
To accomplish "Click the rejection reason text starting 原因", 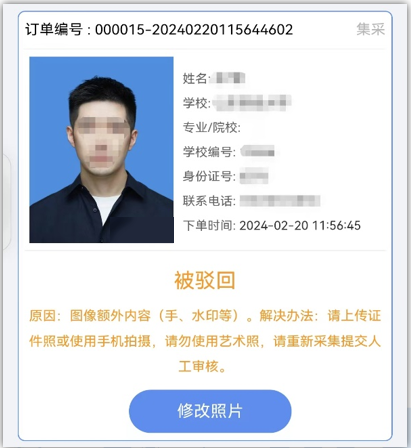I will click(x=205, y=341).
